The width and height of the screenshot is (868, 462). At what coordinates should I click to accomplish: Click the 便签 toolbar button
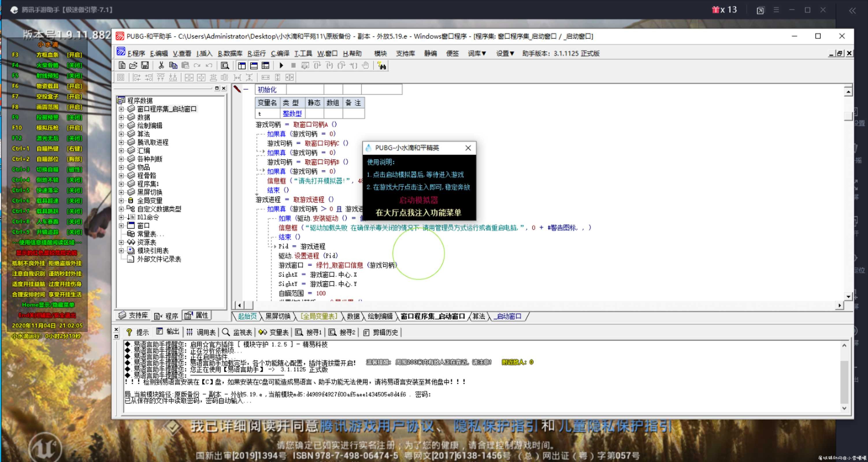tap(452, 53)
